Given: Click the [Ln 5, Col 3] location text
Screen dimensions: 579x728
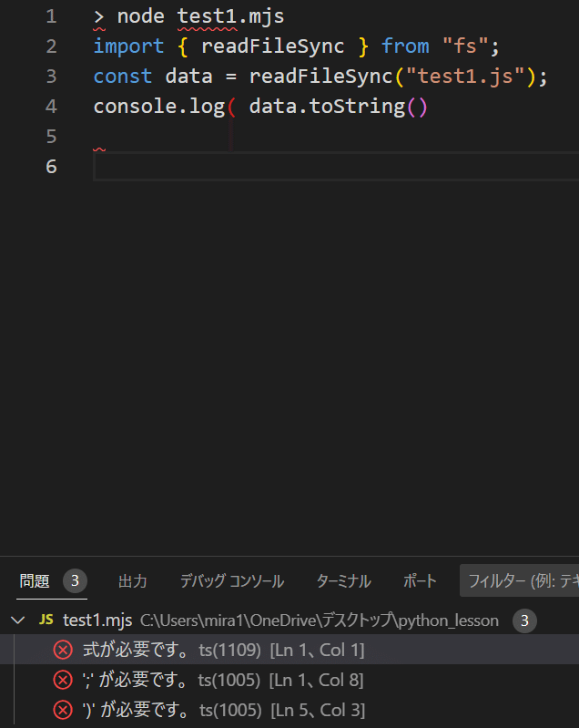Looking at the screenshot, I should point(318,710).
